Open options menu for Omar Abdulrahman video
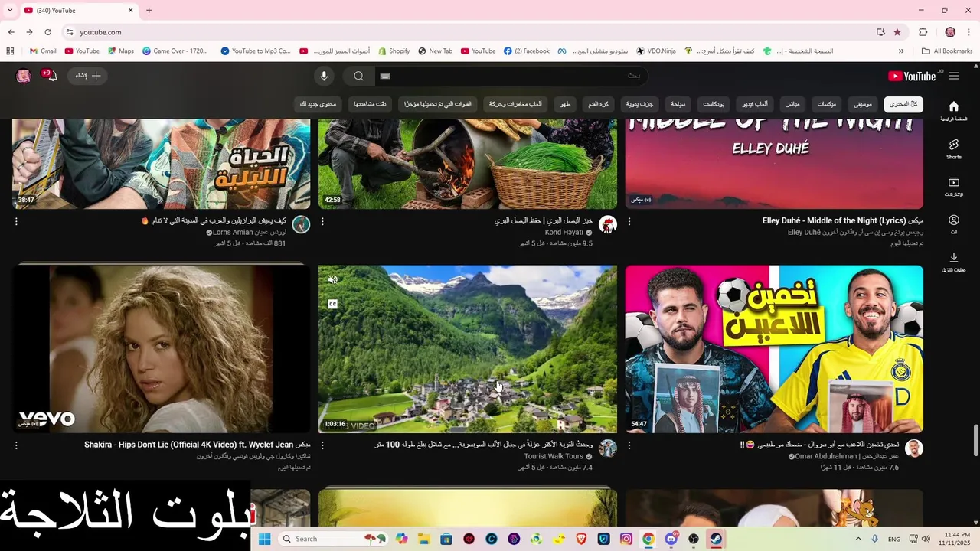 629,445
